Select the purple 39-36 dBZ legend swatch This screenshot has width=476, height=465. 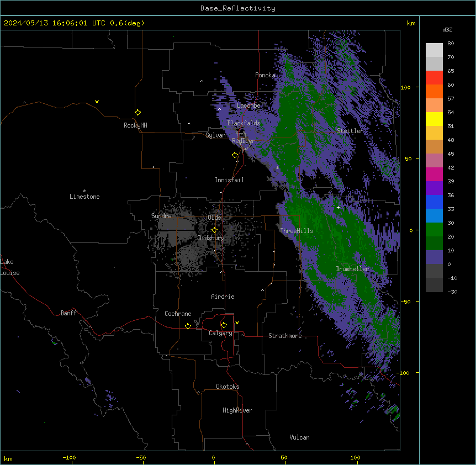coord(434,188)
